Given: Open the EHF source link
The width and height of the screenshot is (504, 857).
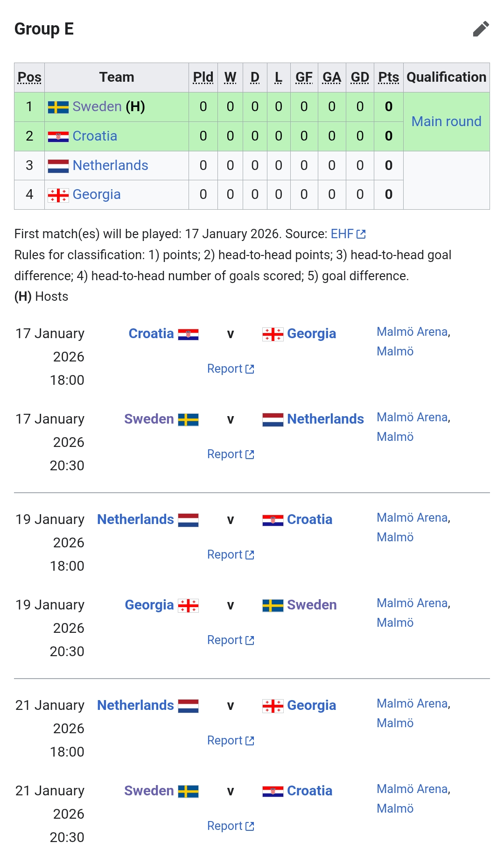Looking at the screenshot, I should pyautogui.click(x=342, y=234).
